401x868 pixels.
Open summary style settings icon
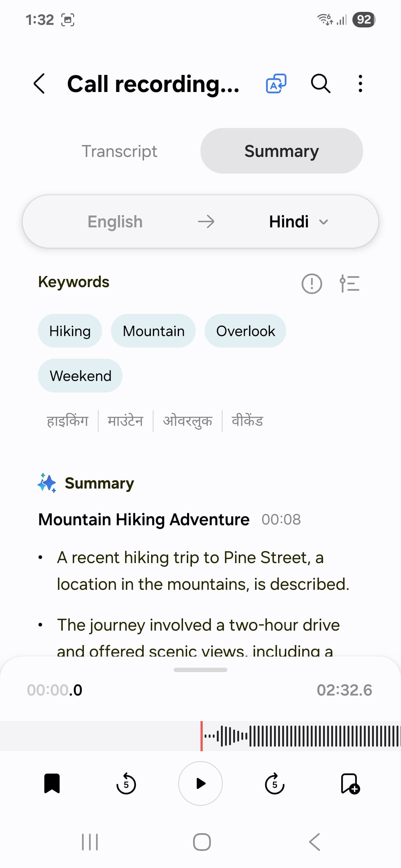349,284
